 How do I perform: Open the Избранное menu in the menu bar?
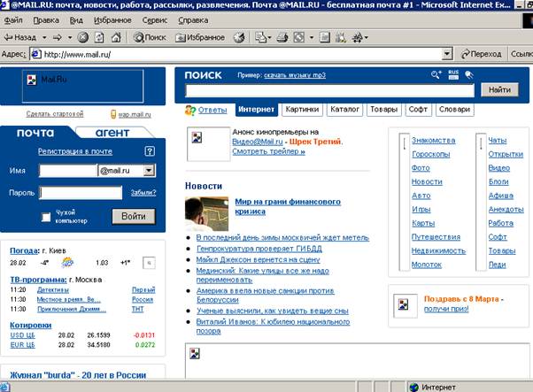[112, 20]
